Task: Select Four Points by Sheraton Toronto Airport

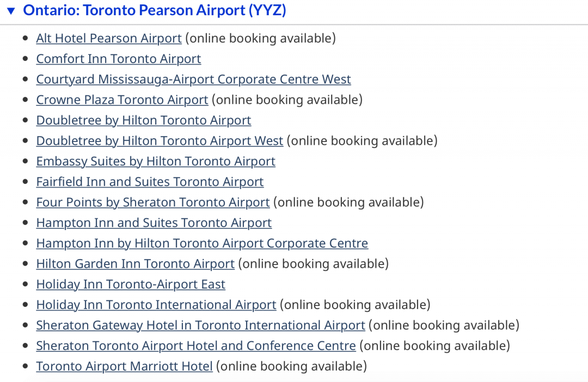Action: 152,202
